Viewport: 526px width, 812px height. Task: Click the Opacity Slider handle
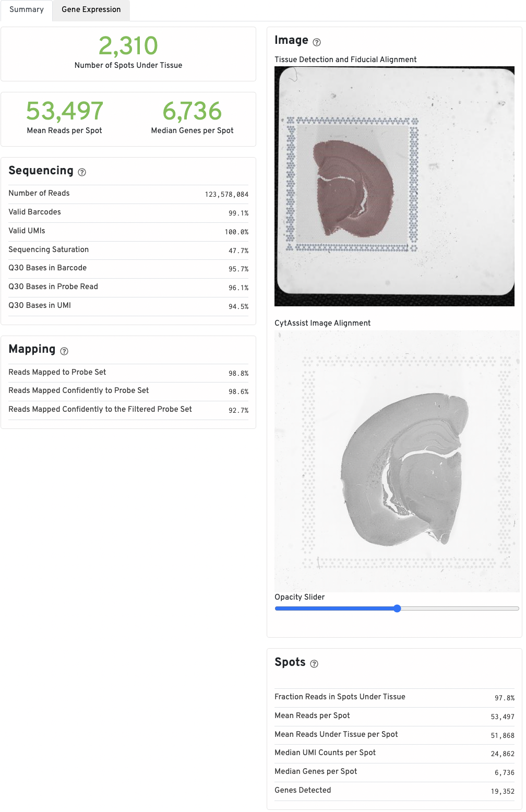click(x=397, y=608)
